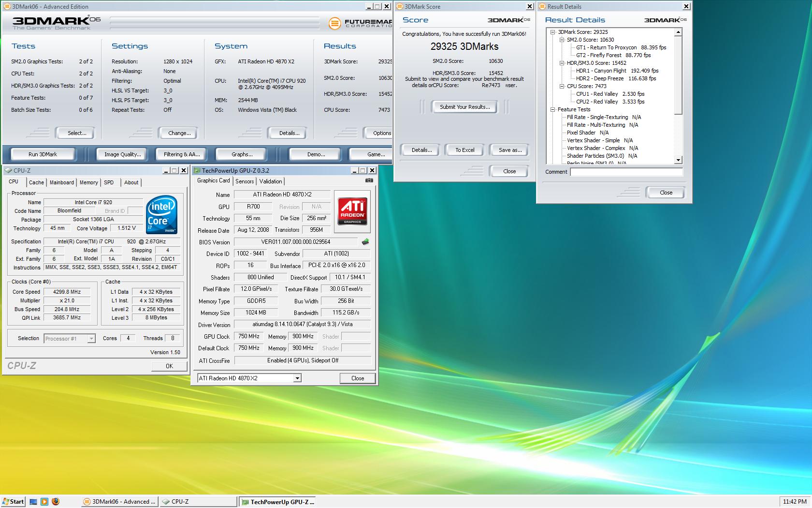Viewport: 812px width, 508px height.
Task: Switch to the Memory tab in CPU-Z
Action: [89, 182]
